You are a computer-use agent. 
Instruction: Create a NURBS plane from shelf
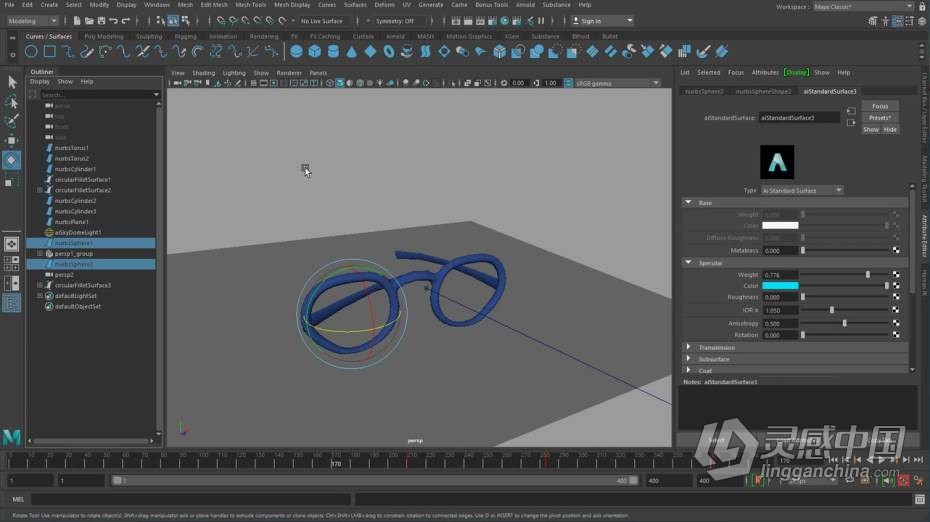click(x=370, y=52)
